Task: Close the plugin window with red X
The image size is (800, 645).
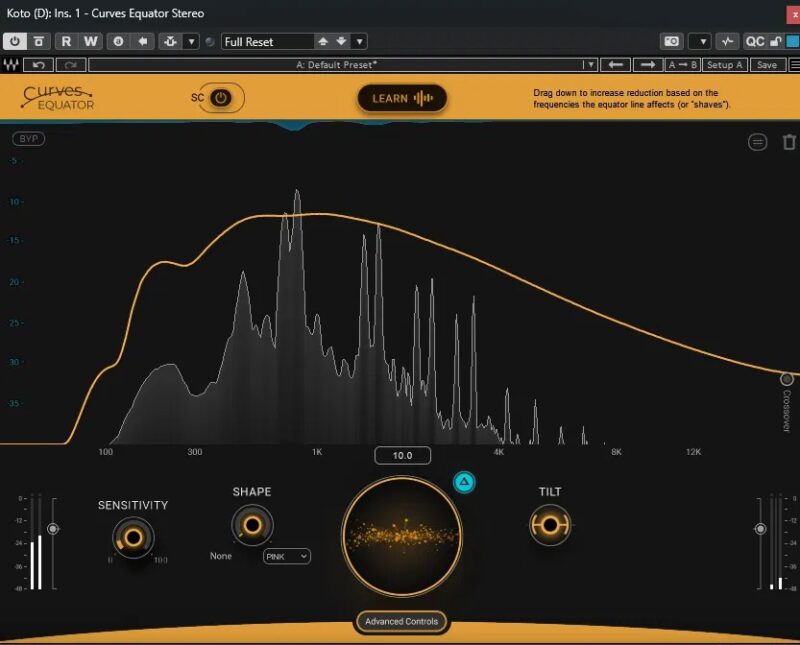Action: 794,14
